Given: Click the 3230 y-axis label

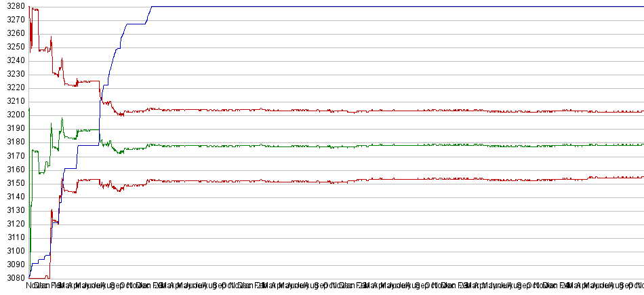Looking at the screenshot, I should [x=14, y=74].
